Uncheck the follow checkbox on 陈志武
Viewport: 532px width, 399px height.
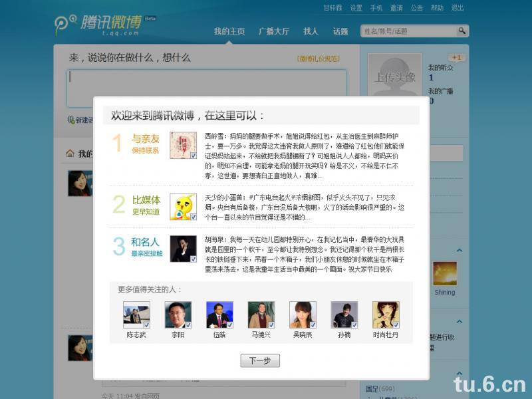(146, 325)
